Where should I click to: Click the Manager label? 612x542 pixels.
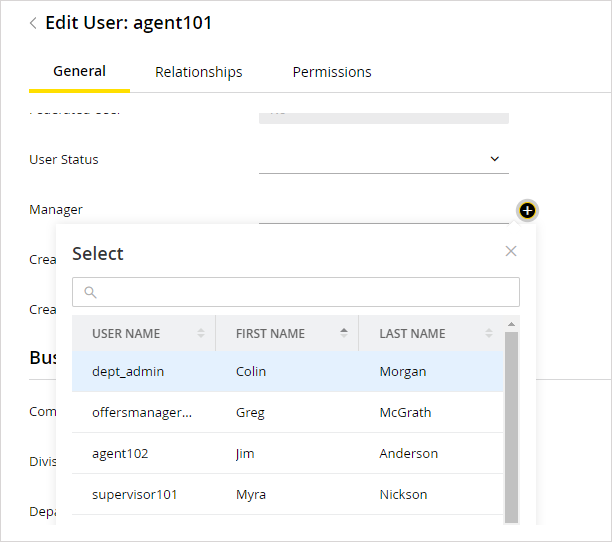tap(56, 210)
